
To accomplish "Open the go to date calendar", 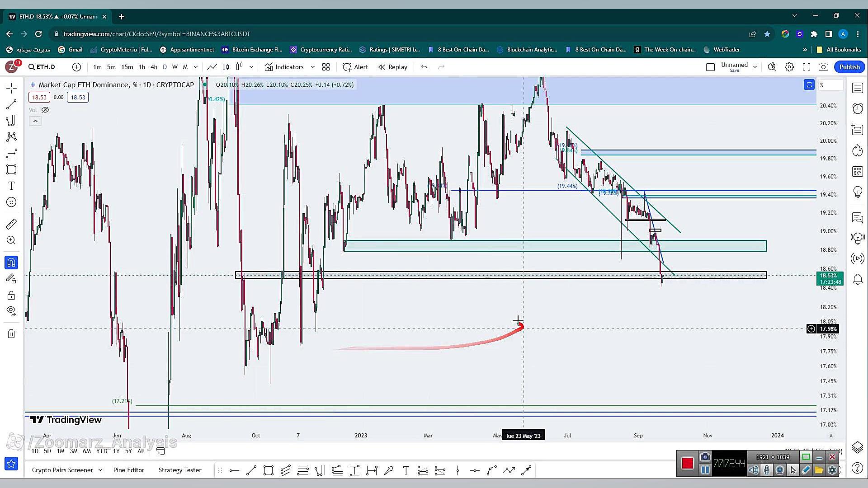I will 160,451.
